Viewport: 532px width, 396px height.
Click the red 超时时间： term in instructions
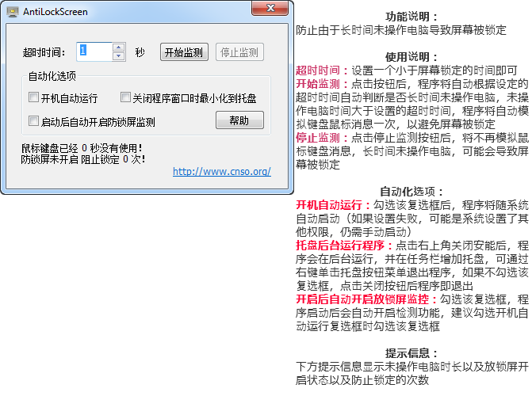click(x=323, y=70)
